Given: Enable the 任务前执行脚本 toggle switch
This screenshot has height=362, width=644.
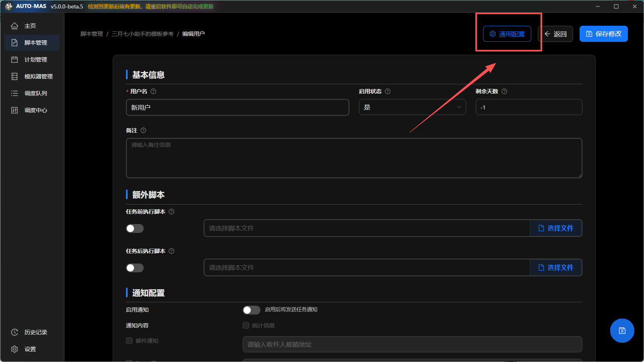Looking at the screenshot, I should coord(135,228).
